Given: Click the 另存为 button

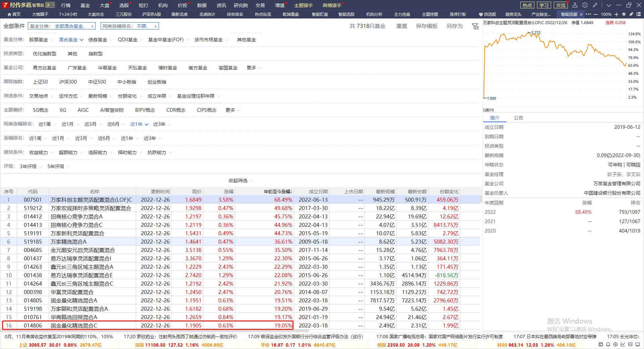Looking at the screenshot, I should point(454,26).
